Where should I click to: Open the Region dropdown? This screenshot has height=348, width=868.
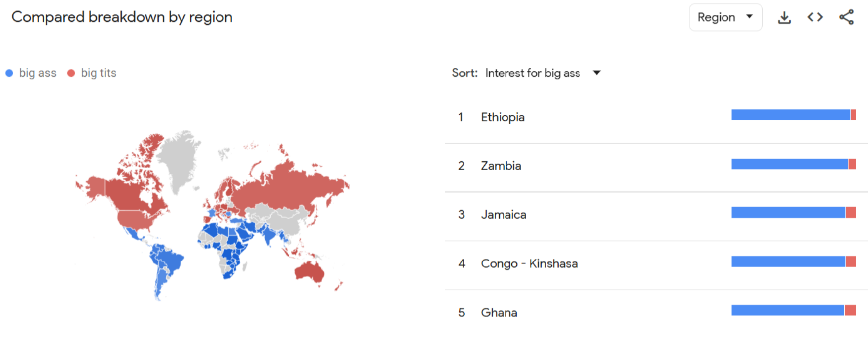click(725, 18)
